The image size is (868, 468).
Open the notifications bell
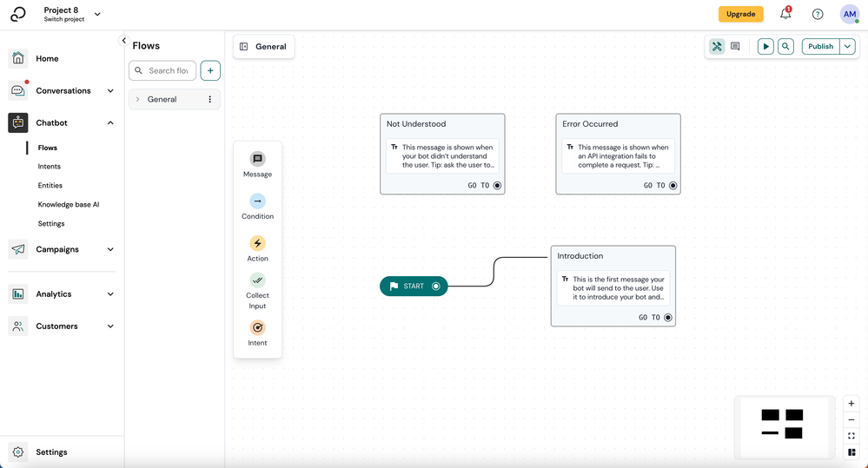coord(785,14)
